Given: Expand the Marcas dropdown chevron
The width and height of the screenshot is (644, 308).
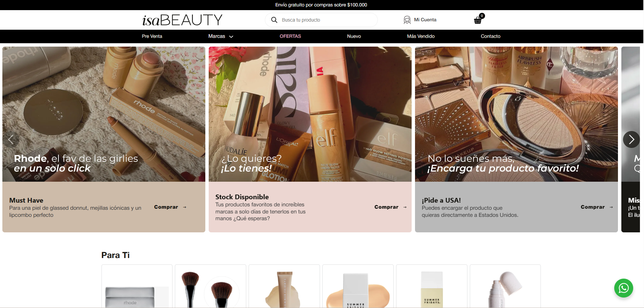Looking at the screenshot, I should pyautogui.click(x=231, y=36).
